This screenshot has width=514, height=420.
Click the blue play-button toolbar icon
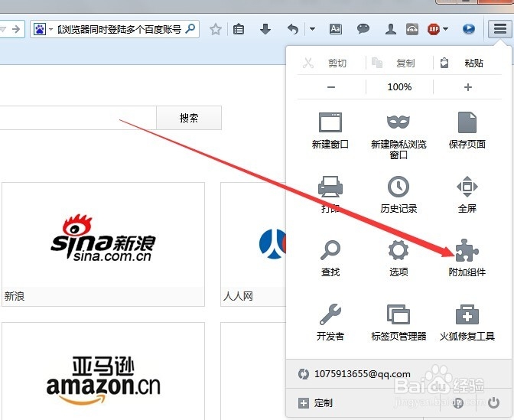click(x=469, y=29)
